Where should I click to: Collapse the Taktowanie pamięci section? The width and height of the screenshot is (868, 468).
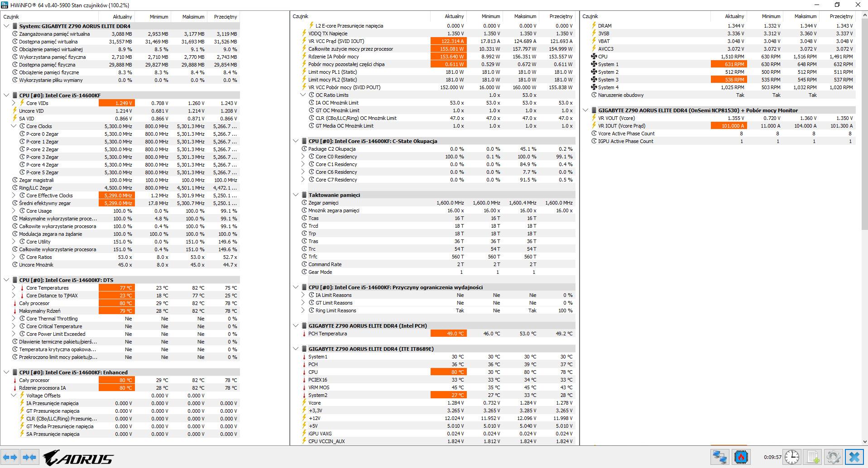pos(296,195)
